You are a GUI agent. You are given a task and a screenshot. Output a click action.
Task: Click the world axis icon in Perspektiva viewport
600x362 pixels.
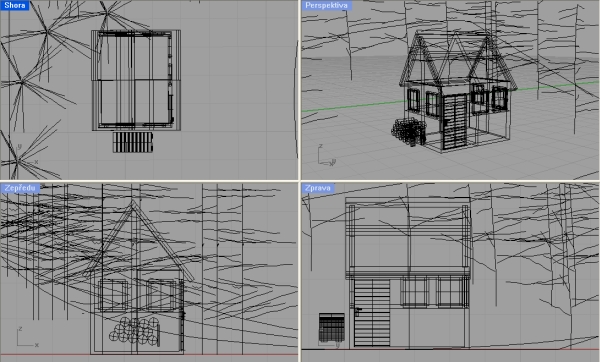[x=326, y=156]
